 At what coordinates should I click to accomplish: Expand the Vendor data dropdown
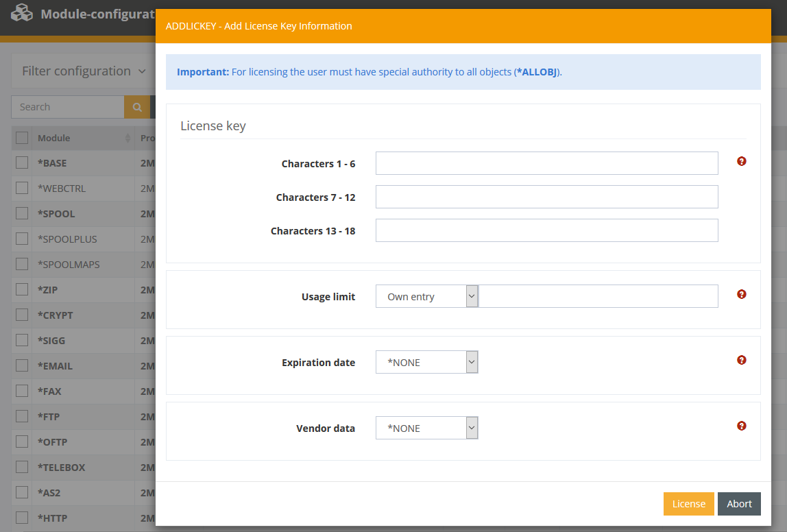(x=426, y=428)
